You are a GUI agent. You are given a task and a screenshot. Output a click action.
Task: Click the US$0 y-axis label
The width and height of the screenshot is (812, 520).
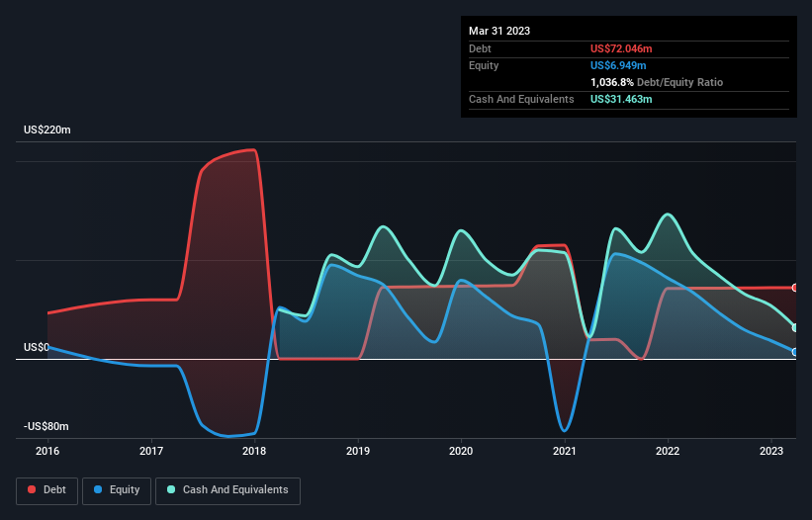(x=37, y=347)
